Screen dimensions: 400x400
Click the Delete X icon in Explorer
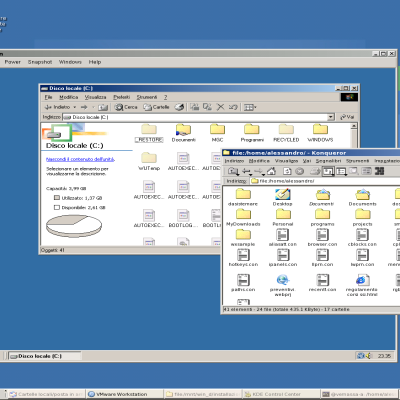[x=220, y=107]
